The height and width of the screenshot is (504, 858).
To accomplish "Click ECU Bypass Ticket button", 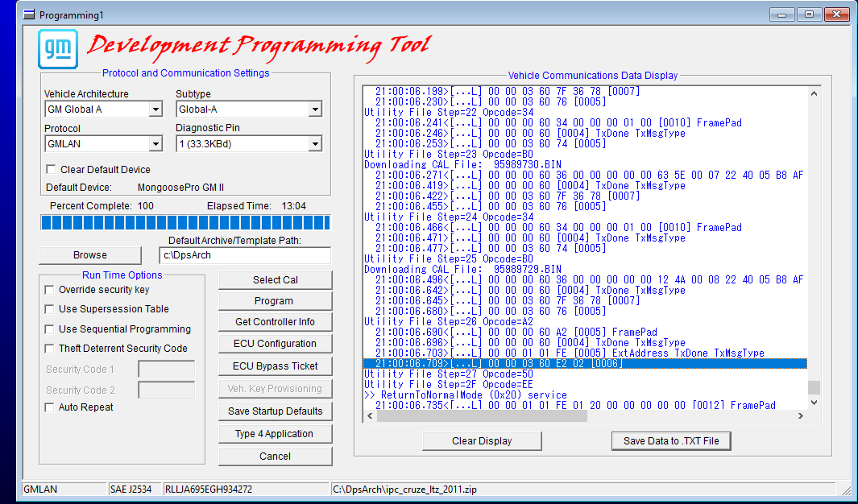I will click(276, 366).
